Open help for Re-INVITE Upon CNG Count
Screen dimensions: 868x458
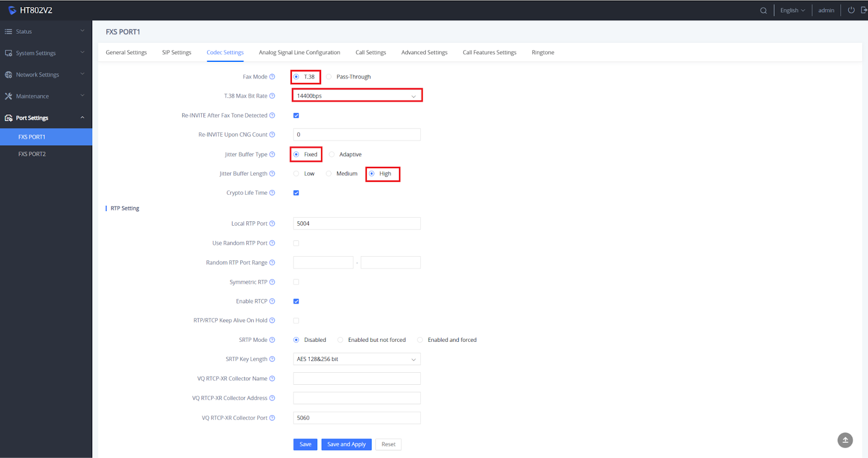272,135
